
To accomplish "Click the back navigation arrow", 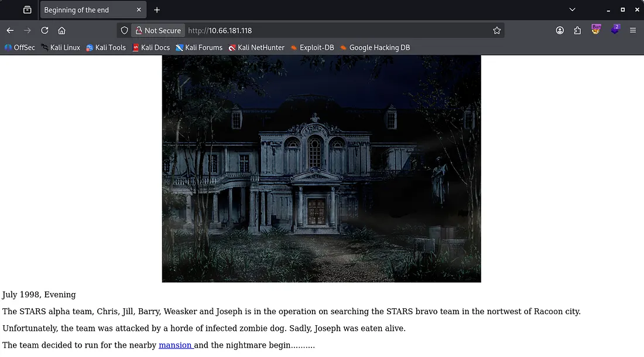I will (10, 30).
